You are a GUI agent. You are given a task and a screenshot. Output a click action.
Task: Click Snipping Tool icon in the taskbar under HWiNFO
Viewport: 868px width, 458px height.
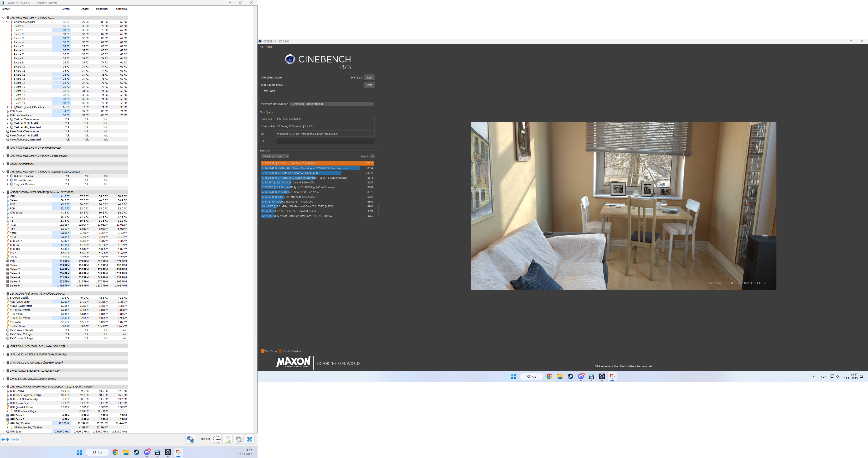pyautogui.click(x=178, y=452)
